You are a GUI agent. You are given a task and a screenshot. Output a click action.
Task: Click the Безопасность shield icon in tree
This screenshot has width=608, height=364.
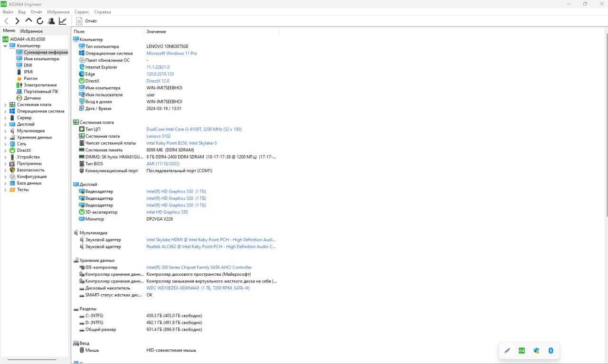pyautogui.click(x=12, y=170)
